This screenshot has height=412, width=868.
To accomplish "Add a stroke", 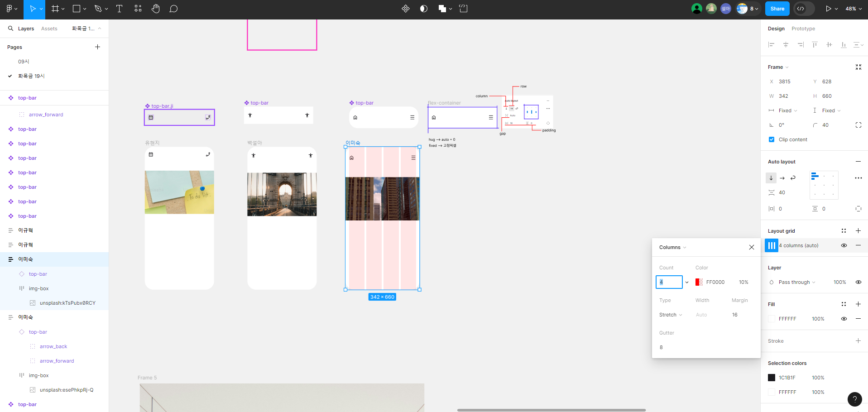I will (858, 341).
